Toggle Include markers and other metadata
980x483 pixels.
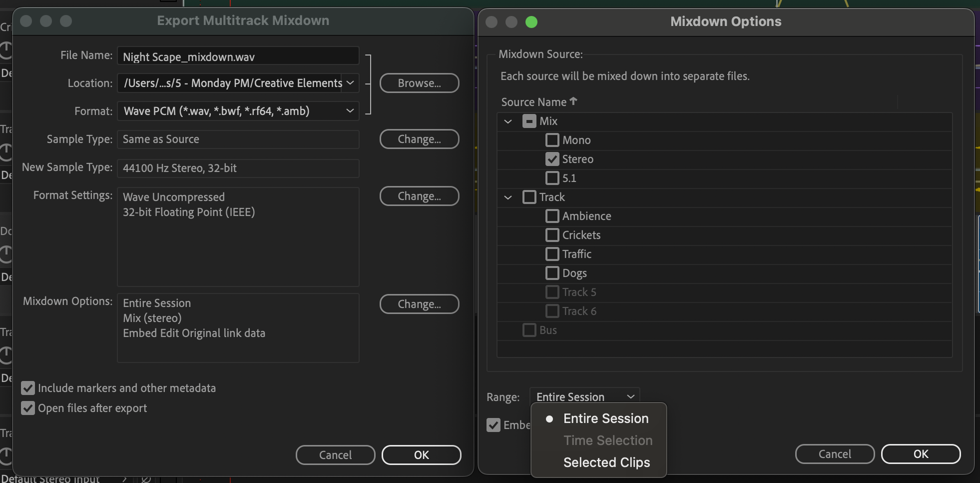(x=28, y=388)
